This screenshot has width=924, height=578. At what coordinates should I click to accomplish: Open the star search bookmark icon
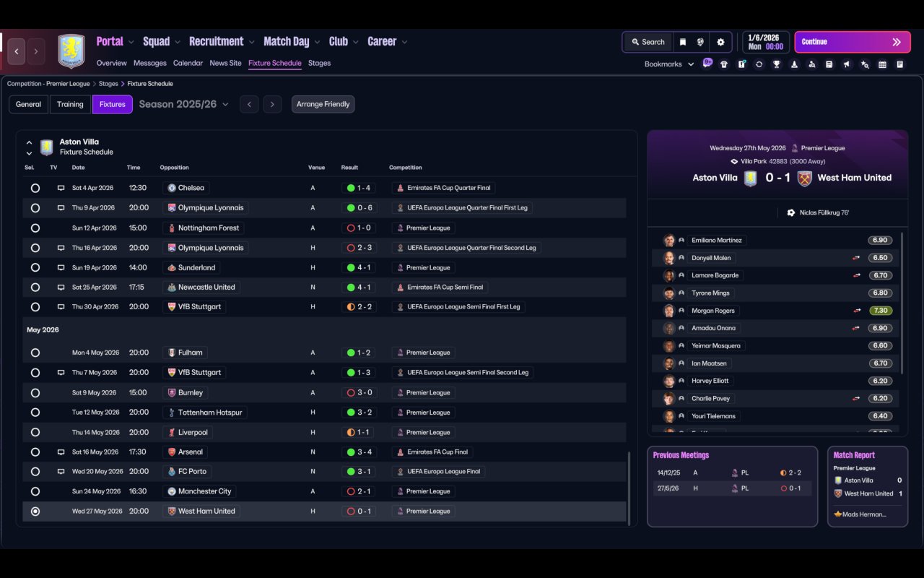click(x=865, y=64)
